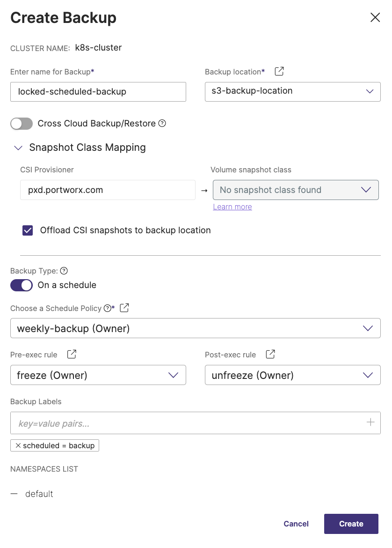Enable Cross Cloud Backup/Restore toggle

[22, 124]
